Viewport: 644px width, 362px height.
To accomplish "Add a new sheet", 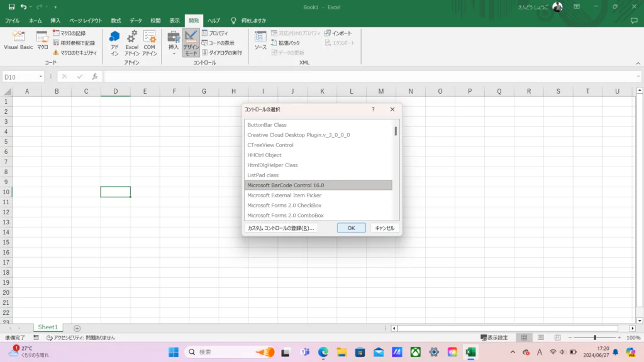I will (x=77, y=328).
